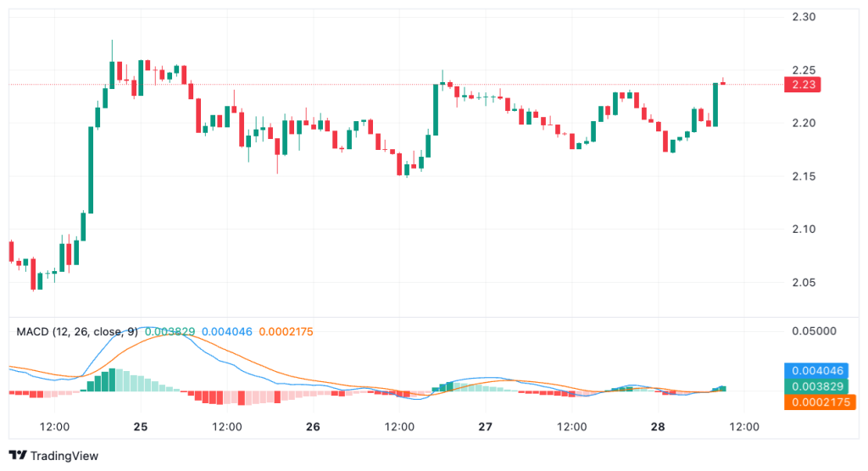Click the 2.30 price scale label
The width and height of the screenshot is (868, 471).
coord(803,17)
